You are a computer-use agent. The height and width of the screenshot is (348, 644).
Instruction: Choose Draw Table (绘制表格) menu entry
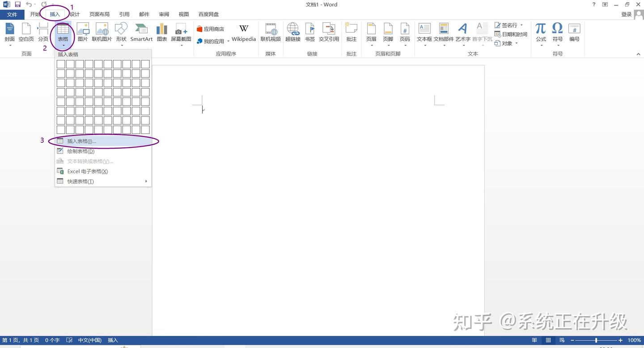point(103,151)
